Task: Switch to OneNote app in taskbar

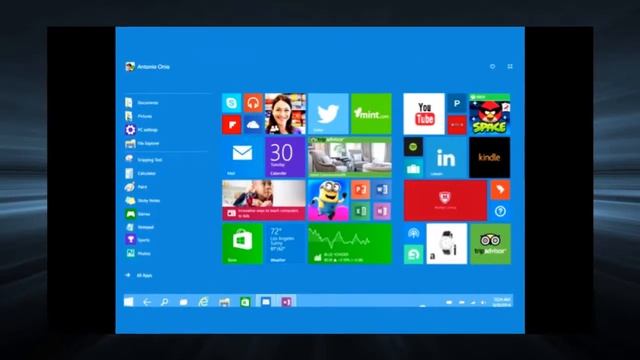Action: [286, 302]
